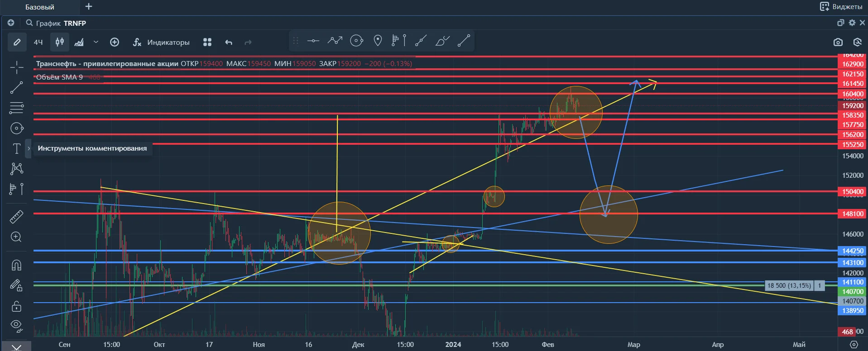868x351 pixels.
Task: Select the pattern nodes tool in sidebar
Action: pos(17,169)
